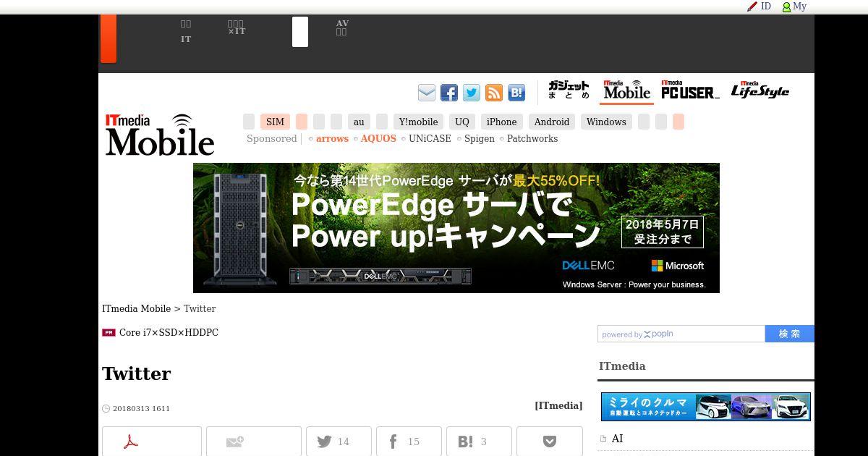Open the AQUOS sponsored link
The height and width of the screenshot is (456, 868).
(x=378, y=138)
